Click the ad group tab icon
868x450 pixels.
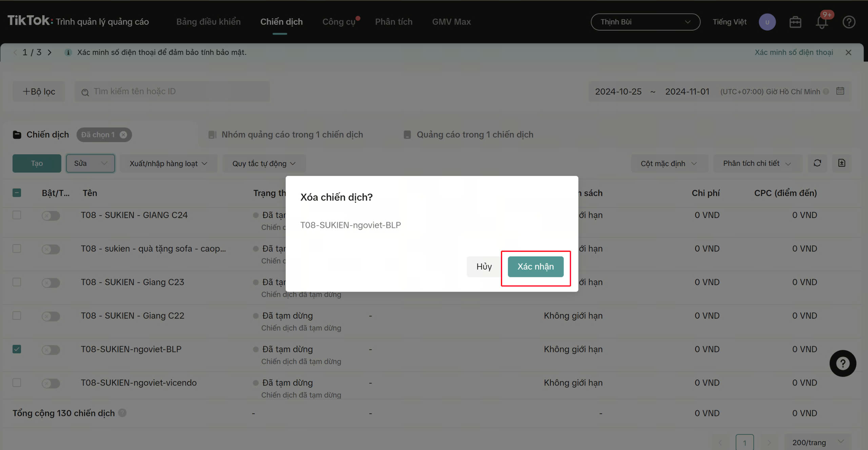click(212, 135)
